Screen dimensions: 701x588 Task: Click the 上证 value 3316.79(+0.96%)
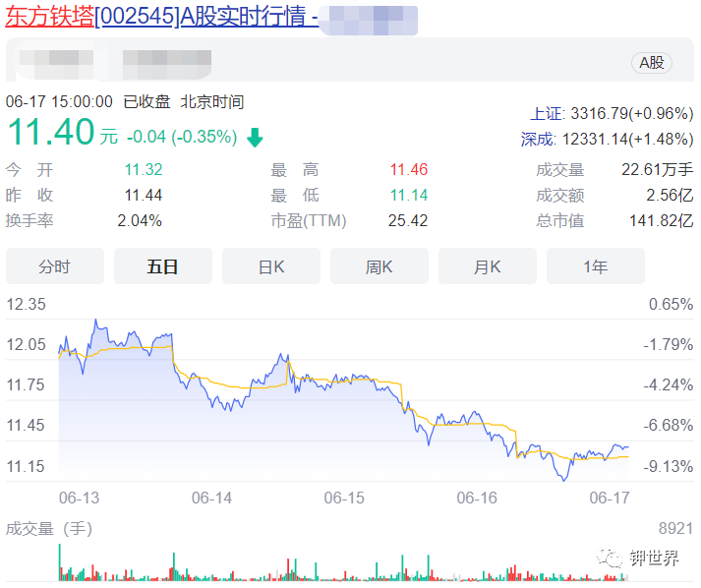click(x=632, y=114)
